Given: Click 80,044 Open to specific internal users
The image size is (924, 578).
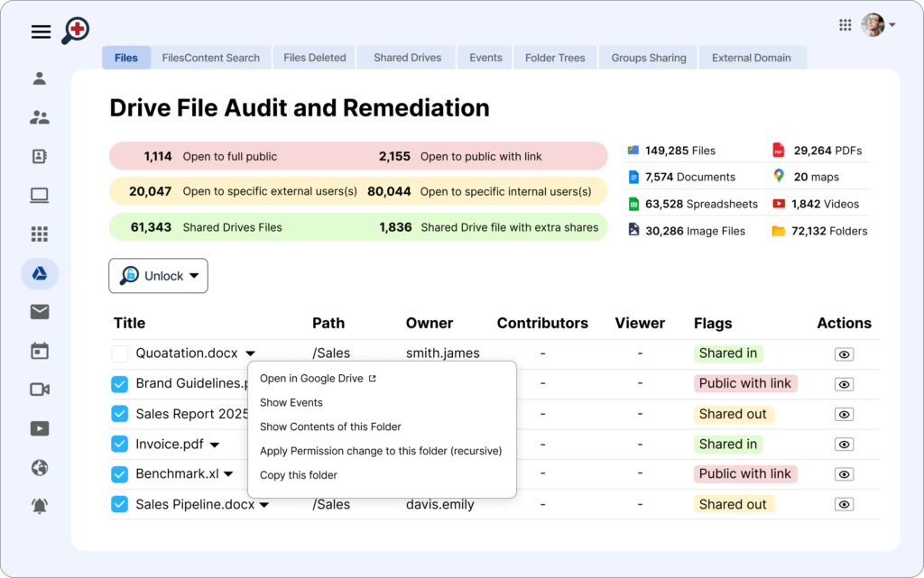Looking at the screenshot, I should coord(479,191).
